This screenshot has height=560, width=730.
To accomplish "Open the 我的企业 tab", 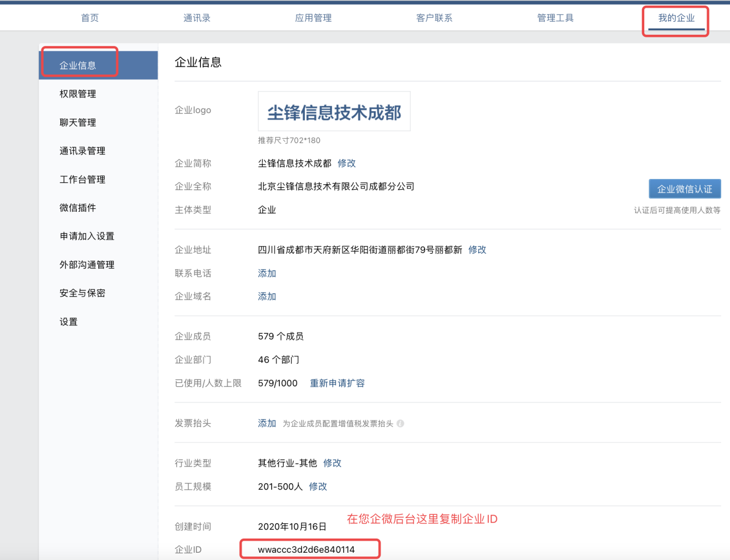I will point(676,18).
